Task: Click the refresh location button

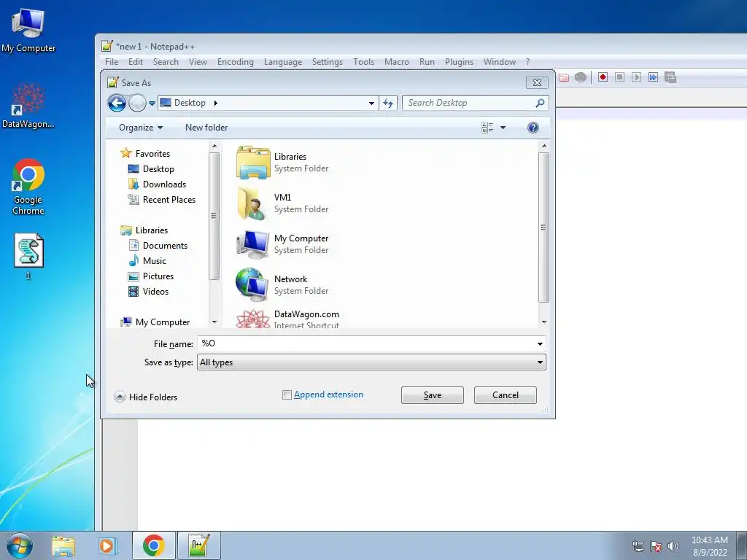Action: [x=388, y=103]
